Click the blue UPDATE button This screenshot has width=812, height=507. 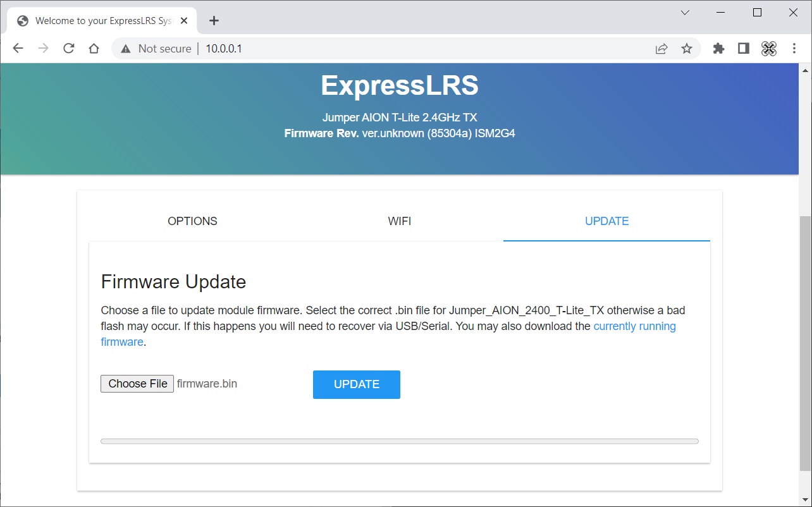[x=357, y=384]
